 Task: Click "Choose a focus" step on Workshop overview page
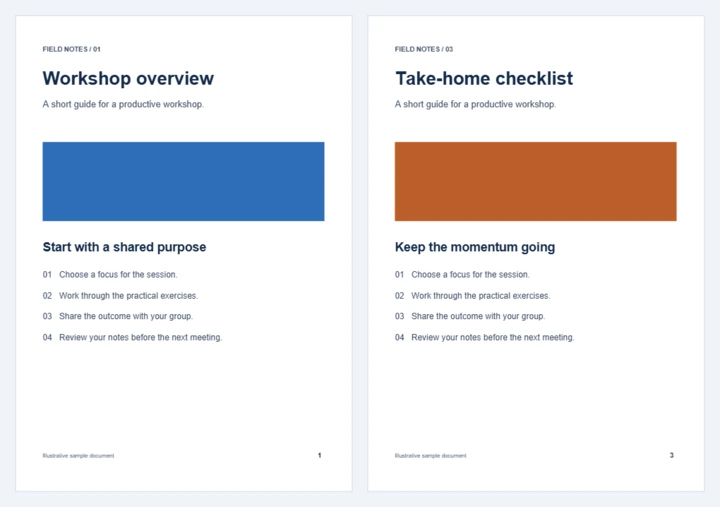coord(110,275)
